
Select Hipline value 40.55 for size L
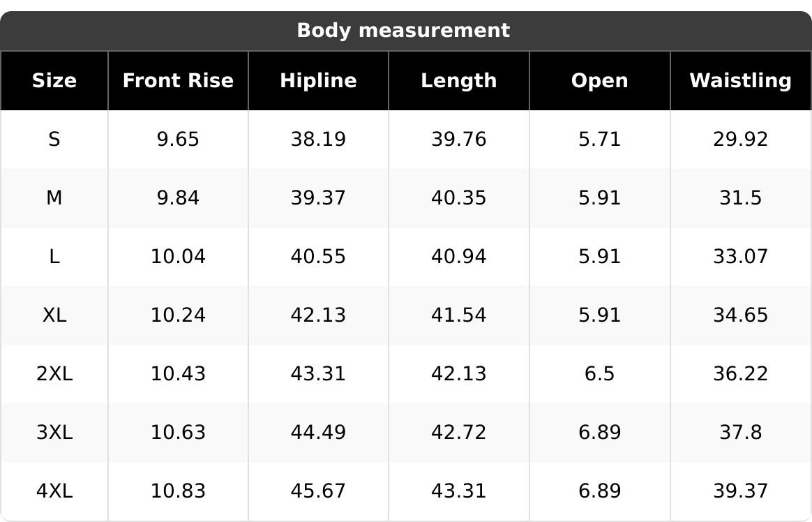point(318,257)
